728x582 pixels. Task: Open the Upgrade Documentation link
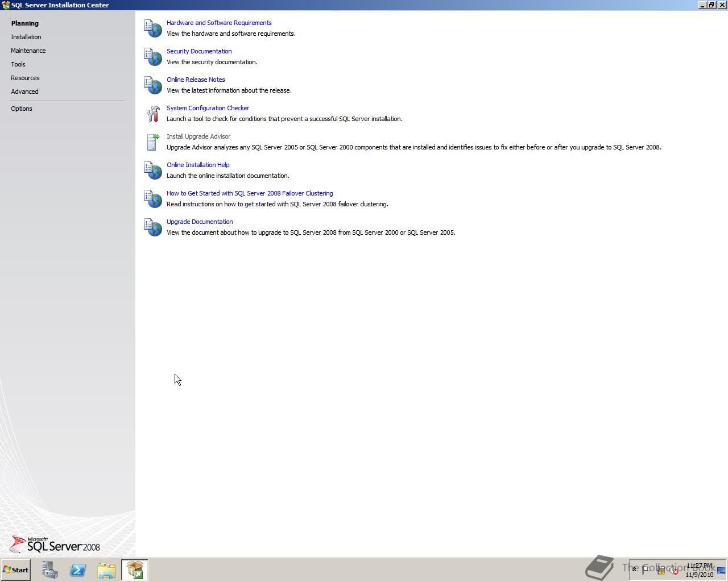click(x=200, y=222)
